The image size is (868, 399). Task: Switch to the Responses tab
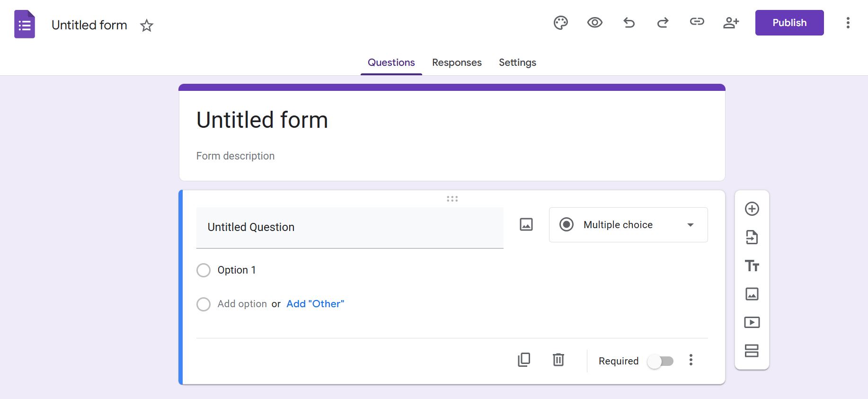[x=457, y=62]
